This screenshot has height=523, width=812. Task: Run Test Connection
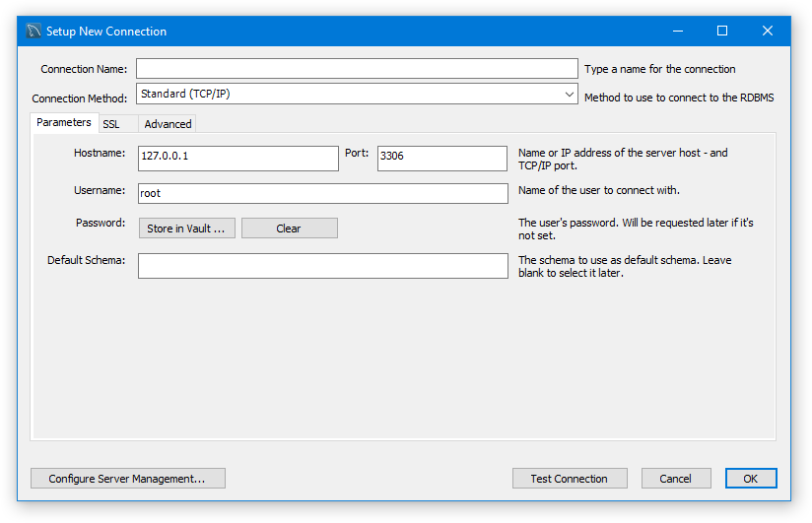click(570, 479)
